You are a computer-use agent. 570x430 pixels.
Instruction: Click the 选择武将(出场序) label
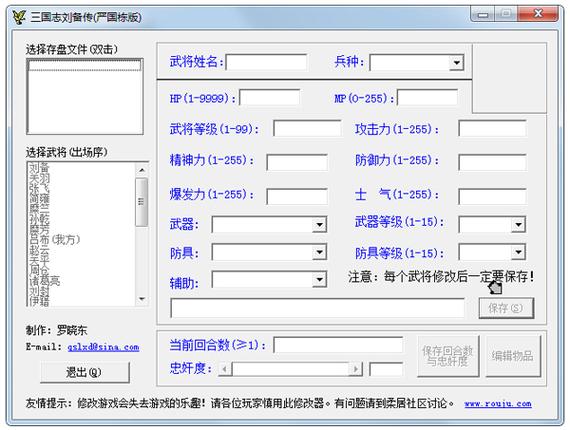pyautogui.click(x=67, y=152)
